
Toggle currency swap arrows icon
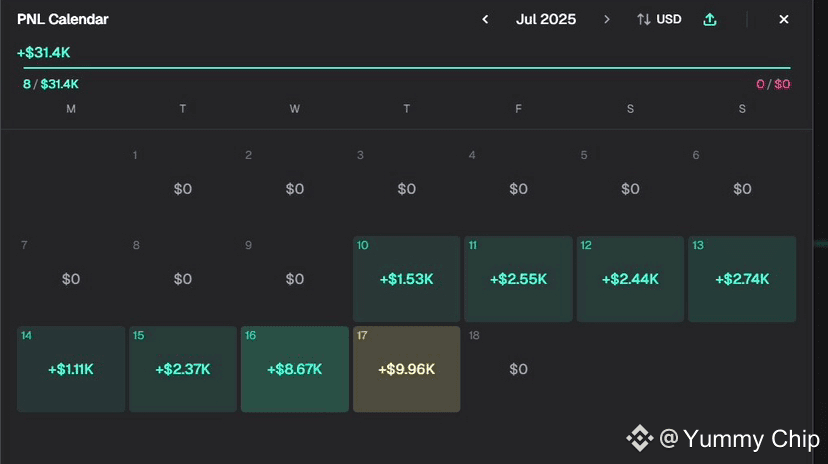(644, 19)
